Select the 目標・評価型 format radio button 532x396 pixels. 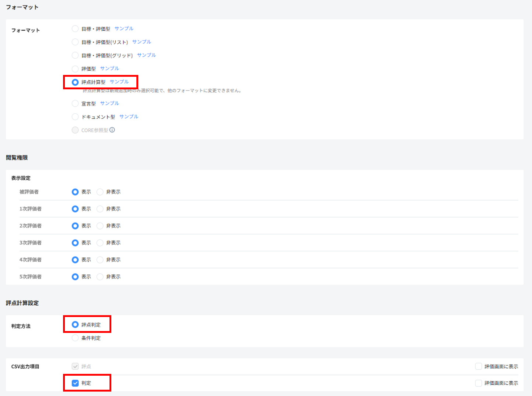[x=75, y=29]
